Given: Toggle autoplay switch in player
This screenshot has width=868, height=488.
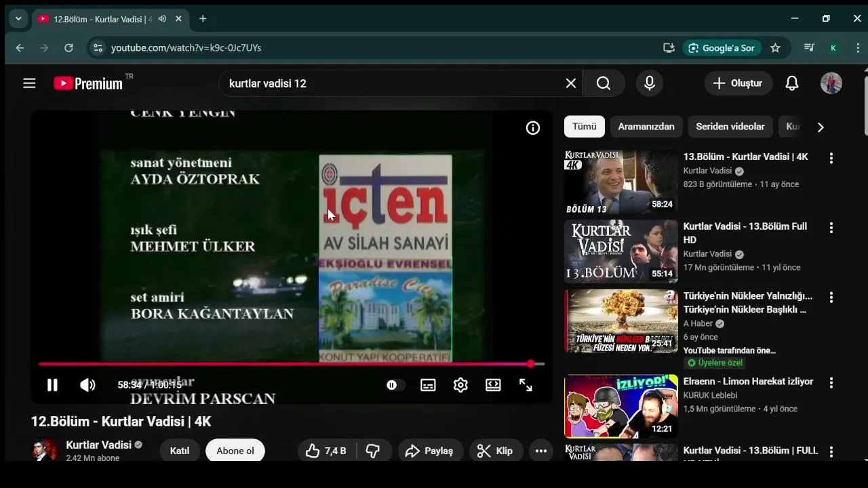Looking at the screenshot, I should pyautogui.click(x=395, y=385).
